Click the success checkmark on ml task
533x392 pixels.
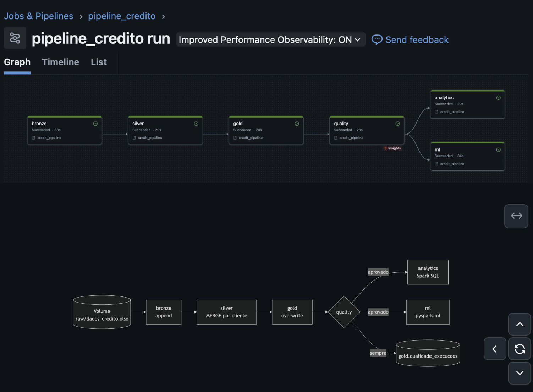(x=499, y=150)
